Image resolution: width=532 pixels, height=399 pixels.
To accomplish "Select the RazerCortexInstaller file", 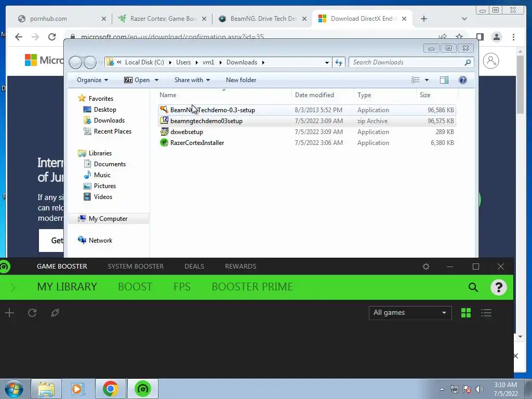I will click(x=307, y=142).
